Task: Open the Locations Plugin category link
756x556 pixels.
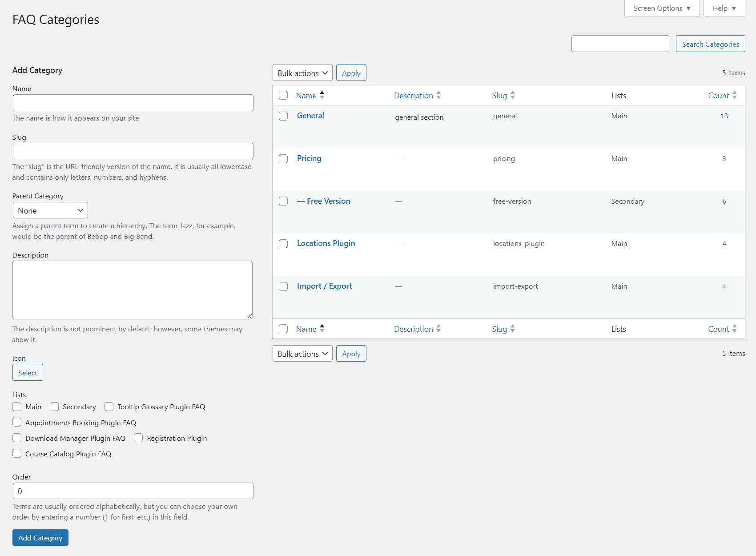Action: click(326, 243)
